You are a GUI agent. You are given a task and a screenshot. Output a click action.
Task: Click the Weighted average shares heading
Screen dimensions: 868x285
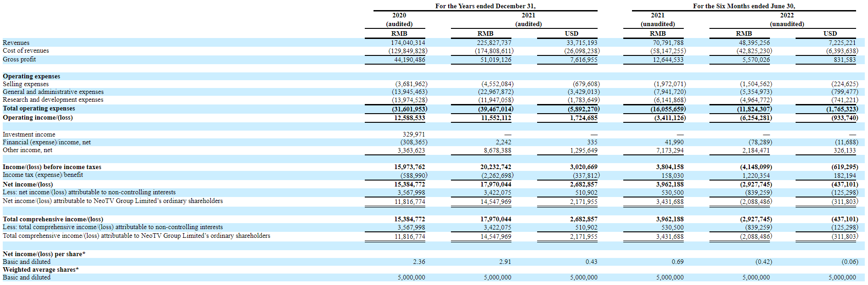40,269
